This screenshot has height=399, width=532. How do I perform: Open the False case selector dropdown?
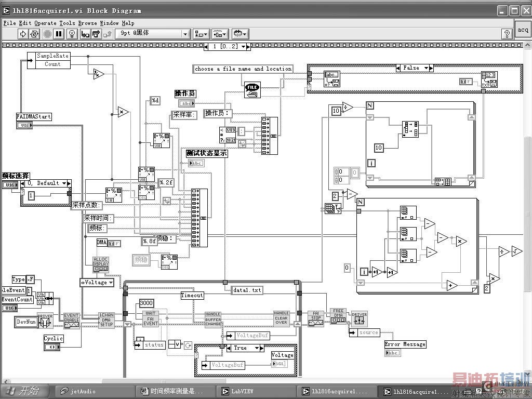click(426, 68)
